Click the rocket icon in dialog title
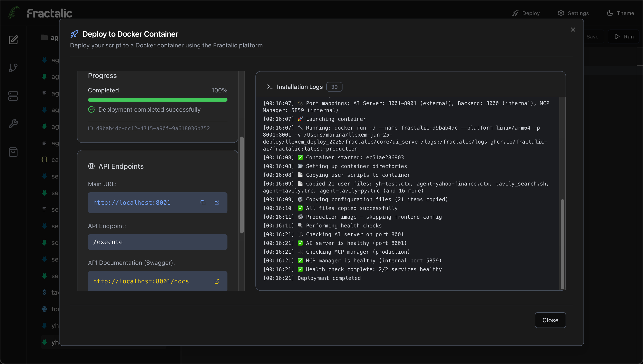The height and width of the screenshot is (364, 643). [74, 34]
